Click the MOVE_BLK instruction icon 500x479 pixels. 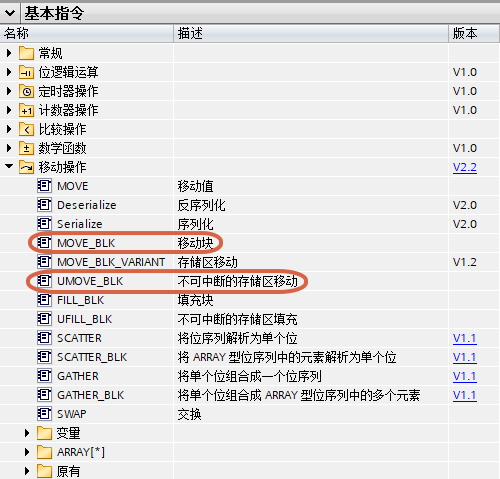(44, 243)
